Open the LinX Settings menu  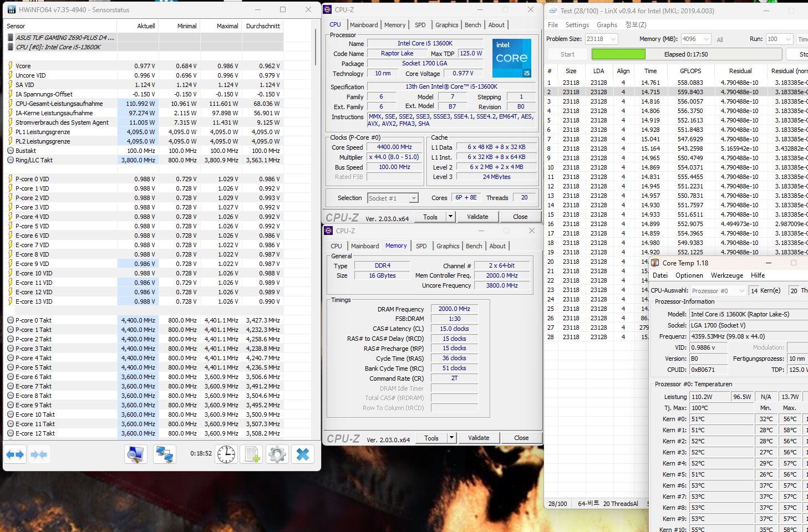(577, 25)
